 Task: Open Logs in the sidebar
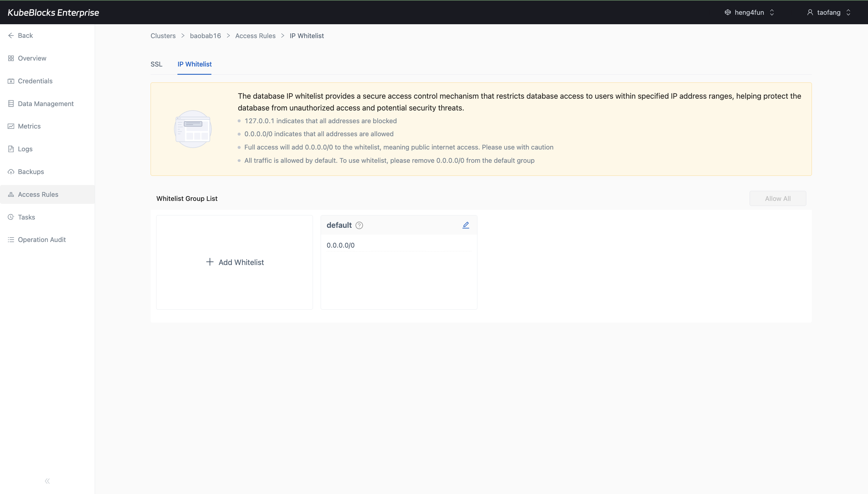pyautogui.click(x=48, y=149)
